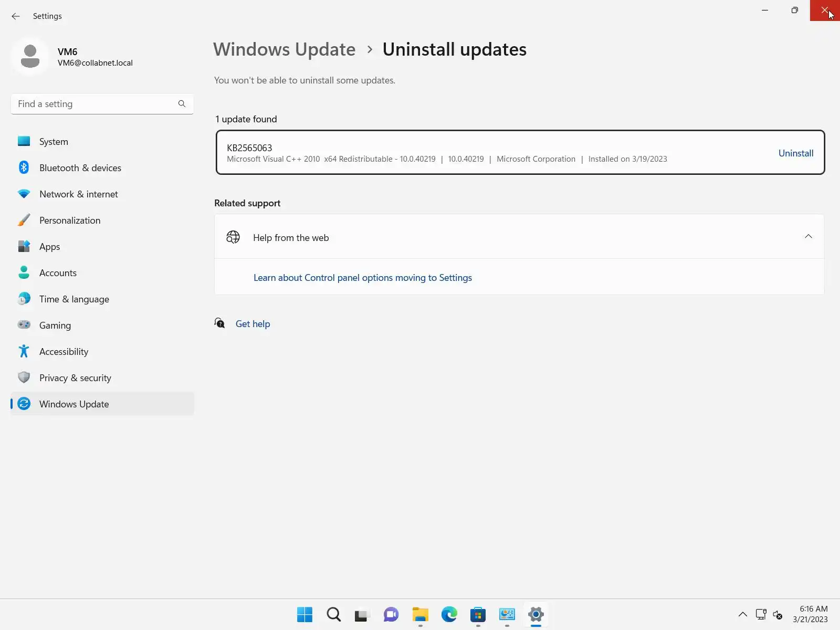Click the Accessibility figure icon

pyautogui.click(x=24, y=351)
